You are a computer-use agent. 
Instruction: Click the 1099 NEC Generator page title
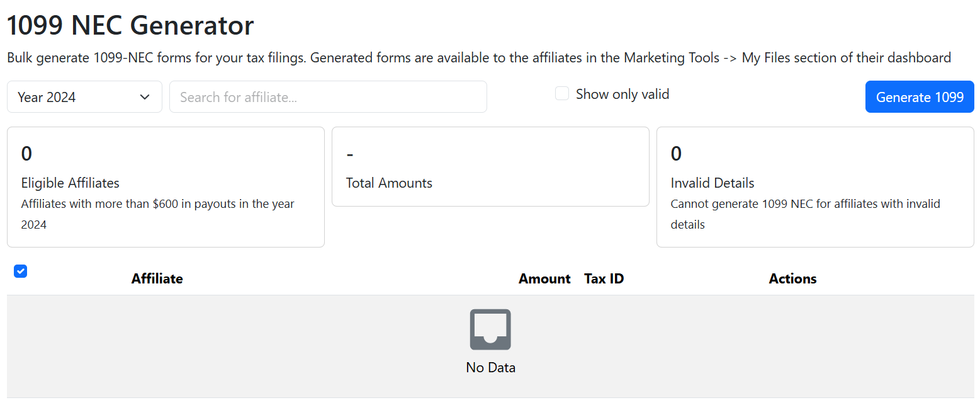(130, 25)
